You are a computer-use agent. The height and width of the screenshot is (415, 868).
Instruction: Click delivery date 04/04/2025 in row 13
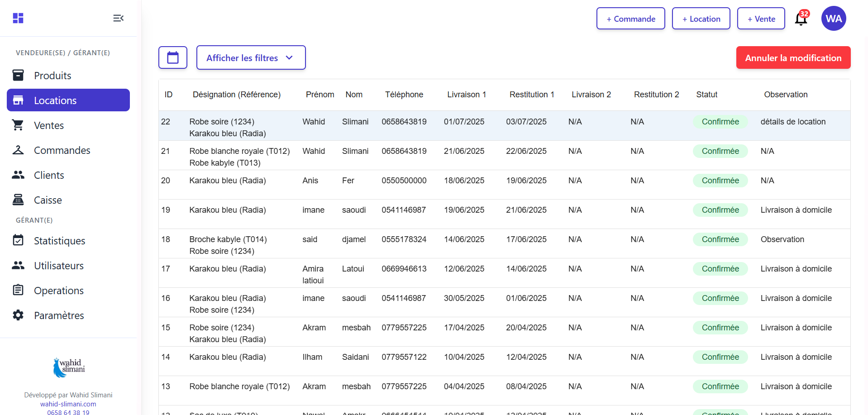464,386
